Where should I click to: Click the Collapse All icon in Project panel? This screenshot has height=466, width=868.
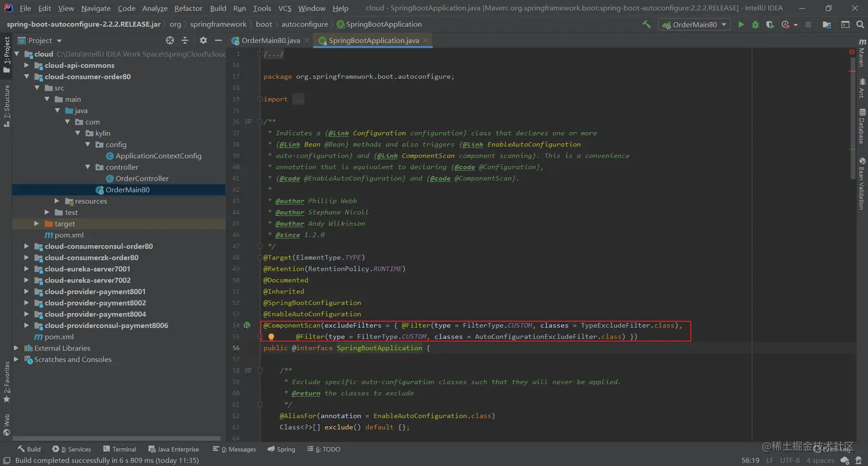coord(185,40)
